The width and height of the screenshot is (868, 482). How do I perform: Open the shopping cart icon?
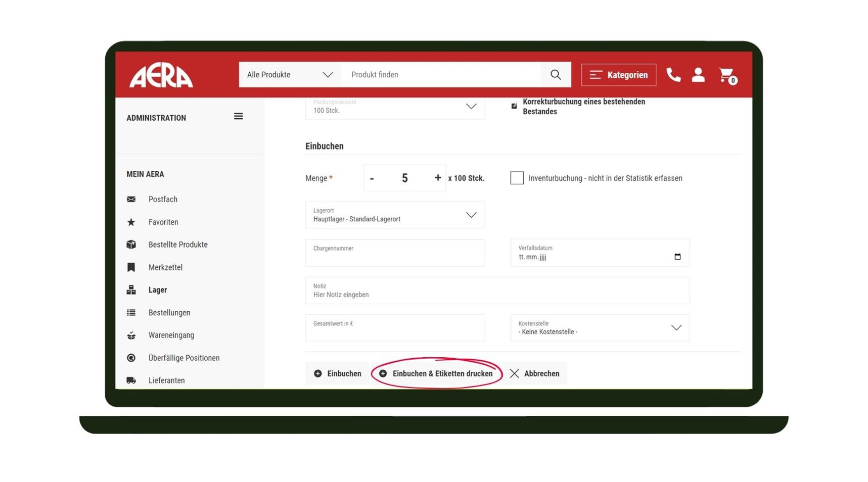(x=727, y=75)
